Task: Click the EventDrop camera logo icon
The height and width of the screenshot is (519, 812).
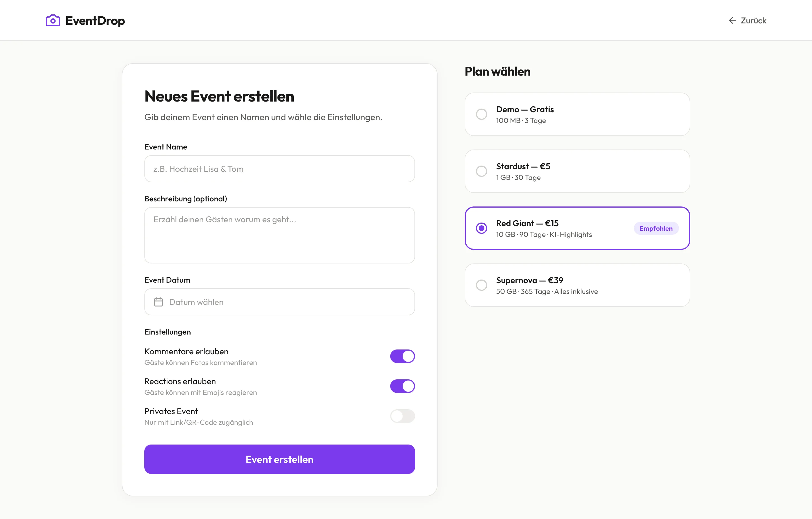Action: (53, 21)
